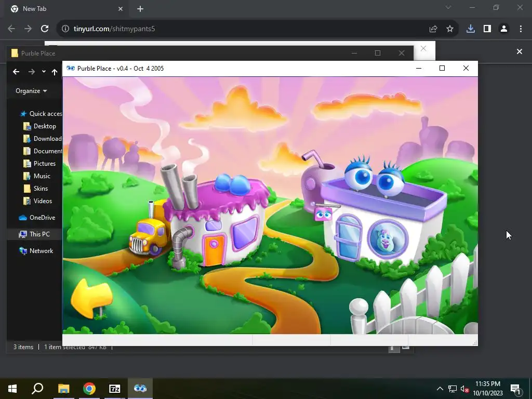
Task: Expand File Explorer recent locations dropdown
Action: pyautogui.click(x=44, y=72)
